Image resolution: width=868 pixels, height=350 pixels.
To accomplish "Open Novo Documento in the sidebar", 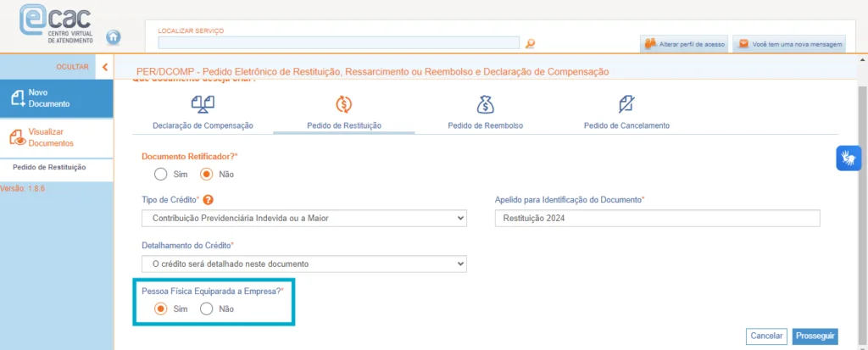I will [56, 97].
